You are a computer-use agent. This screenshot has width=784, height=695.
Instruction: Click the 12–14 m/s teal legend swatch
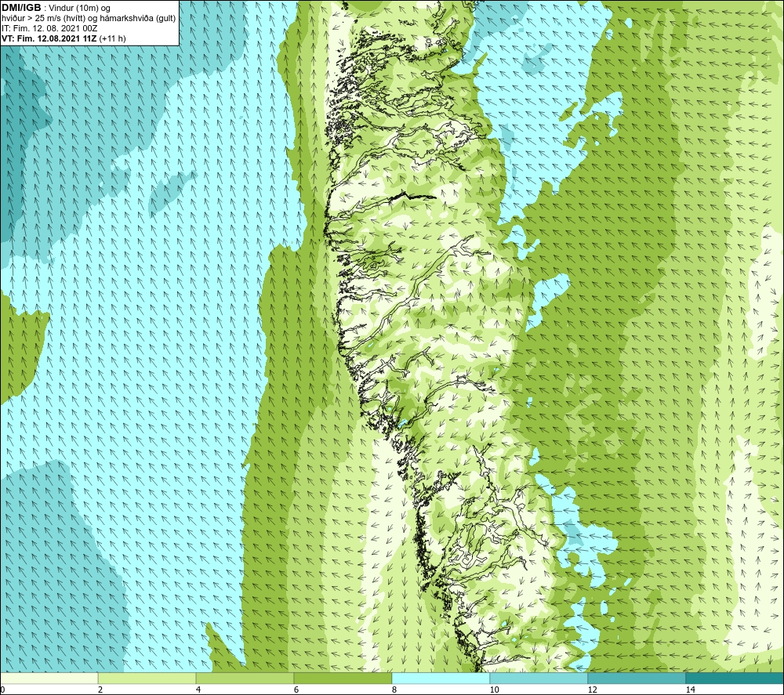tap(637, 679)
